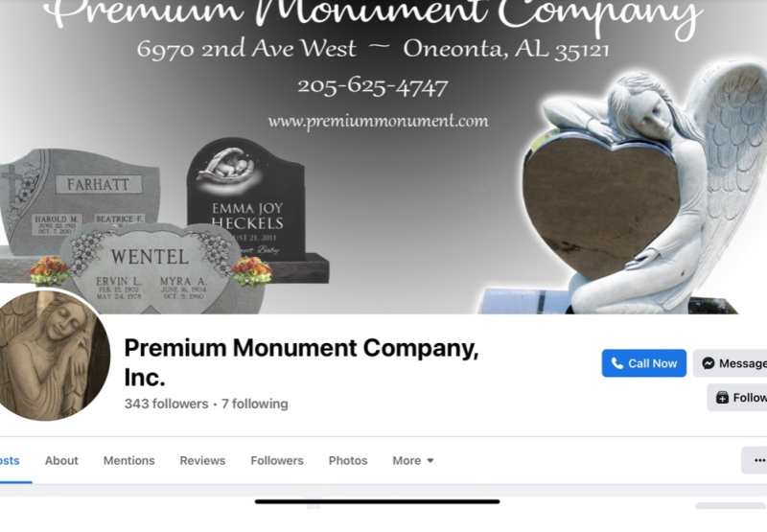Click the 7 following link
Viewport: 767px width, 532px height.
(254, 404)
